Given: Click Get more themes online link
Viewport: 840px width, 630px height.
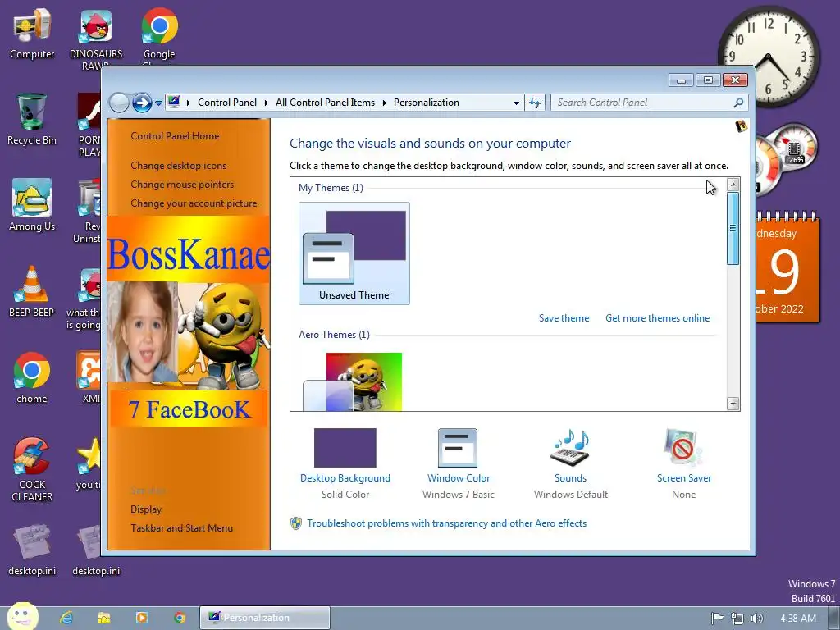Looking at the screenshot, I should tap(657, 318).
